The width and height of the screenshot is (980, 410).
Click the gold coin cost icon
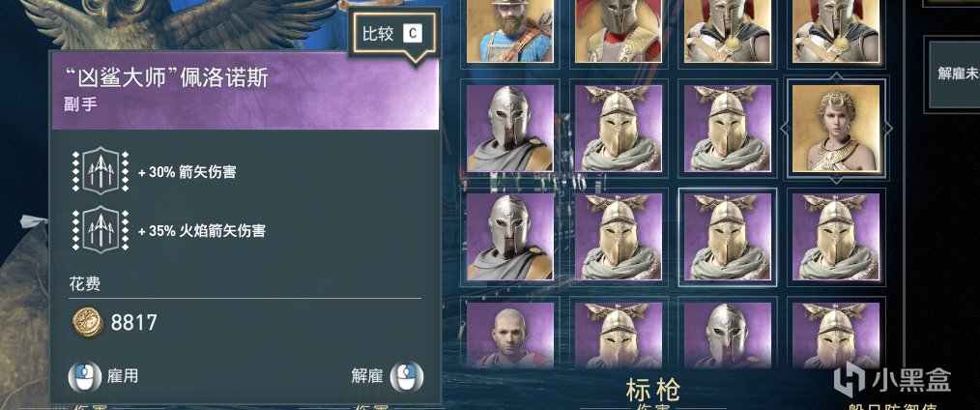pos(88,323)
